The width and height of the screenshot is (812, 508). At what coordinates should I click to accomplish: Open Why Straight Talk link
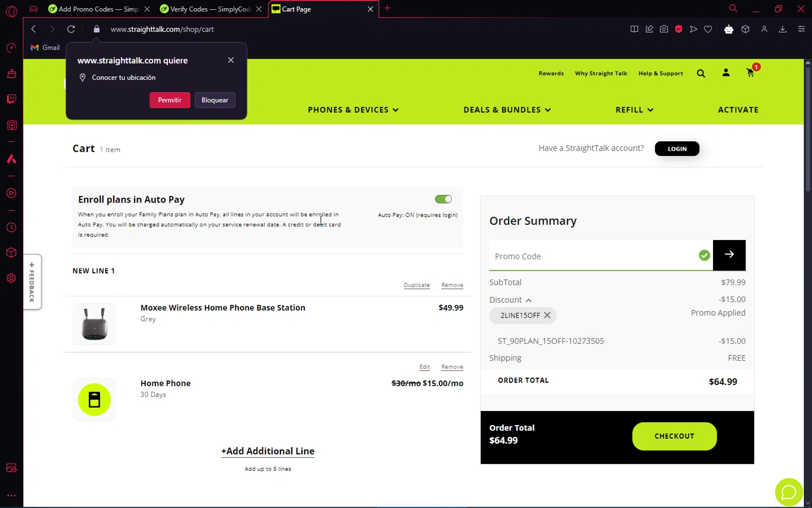pyautogui.click(x=601, y=74)
